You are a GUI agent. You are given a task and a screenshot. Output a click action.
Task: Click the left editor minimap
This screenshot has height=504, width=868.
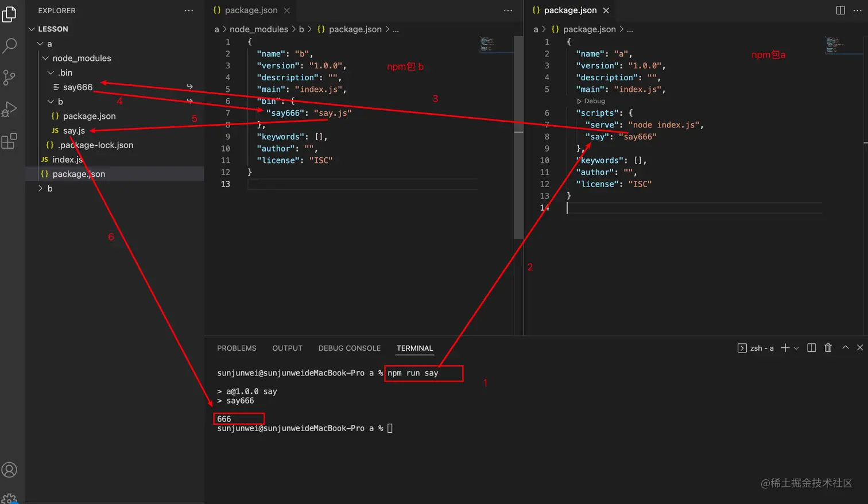[496, 45]
